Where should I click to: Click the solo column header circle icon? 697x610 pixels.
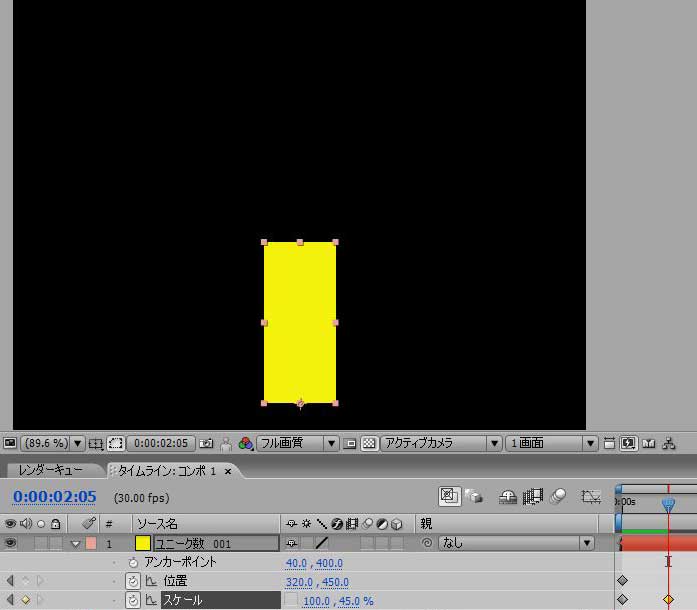pyautogui.click(x=41, y=524)
